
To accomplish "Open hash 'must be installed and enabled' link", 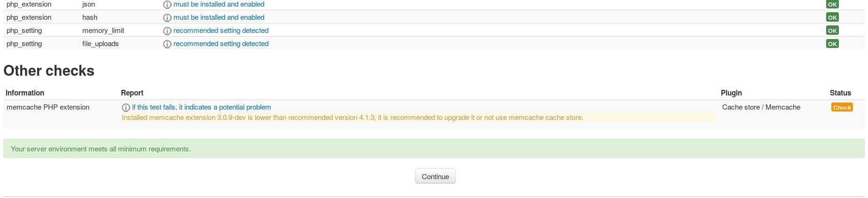I will 219,17.
